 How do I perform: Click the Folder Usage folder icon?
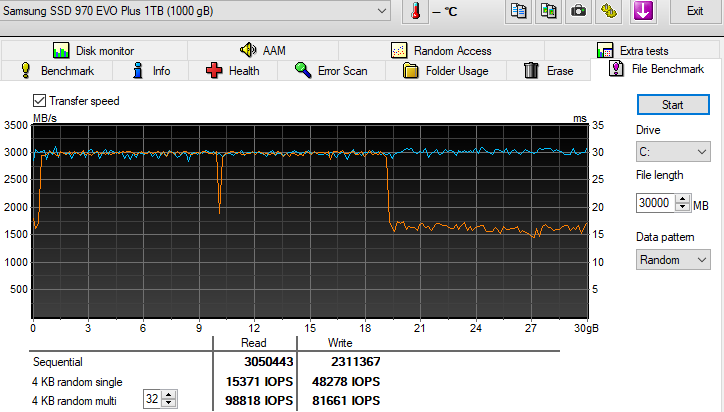click(410, 71)
